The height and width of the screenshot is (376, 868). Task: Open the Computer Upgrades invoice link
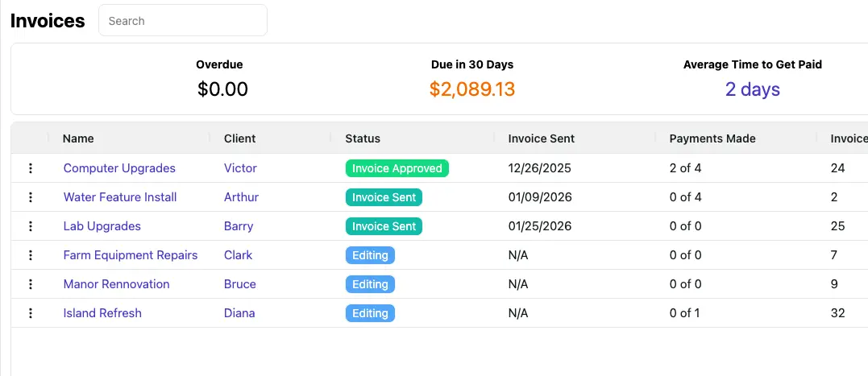coord(119,168)
